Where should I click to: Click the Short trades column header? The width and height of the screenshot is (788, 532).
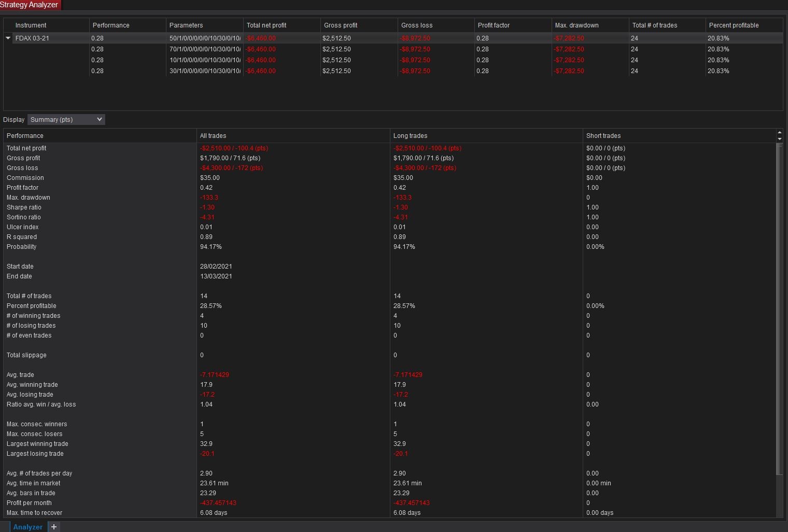tap(603, 135)
